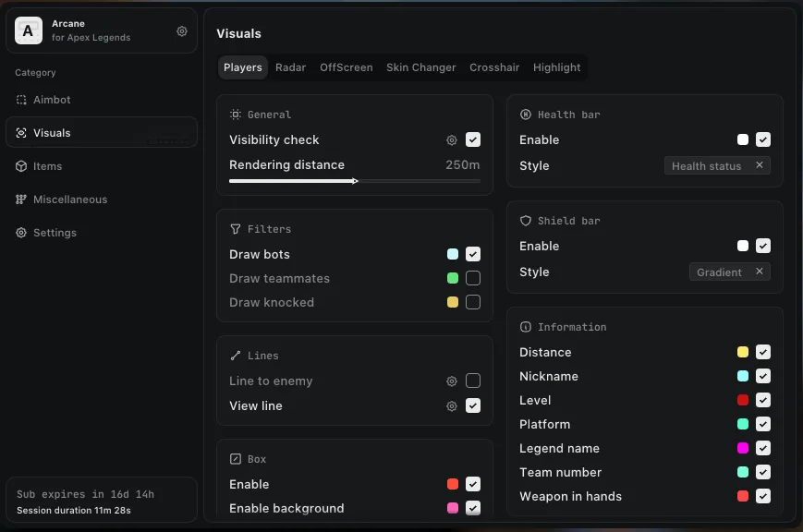The height and width of the screenshot is (532, 803).
Task: Switch to the Skin Changer tab
Action: [421, 66]
